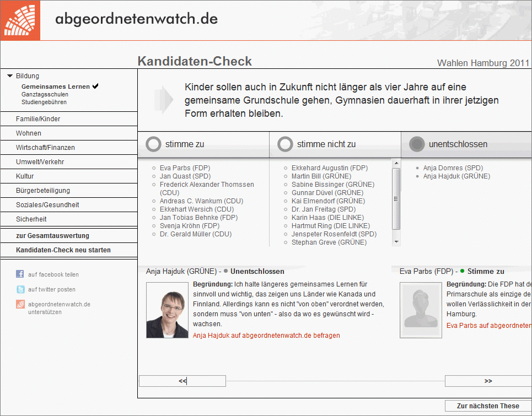Viewport: 532px width, 416px height.
Task: Click 'Zur nächsten These' button
Action: [x=488, y=406]
